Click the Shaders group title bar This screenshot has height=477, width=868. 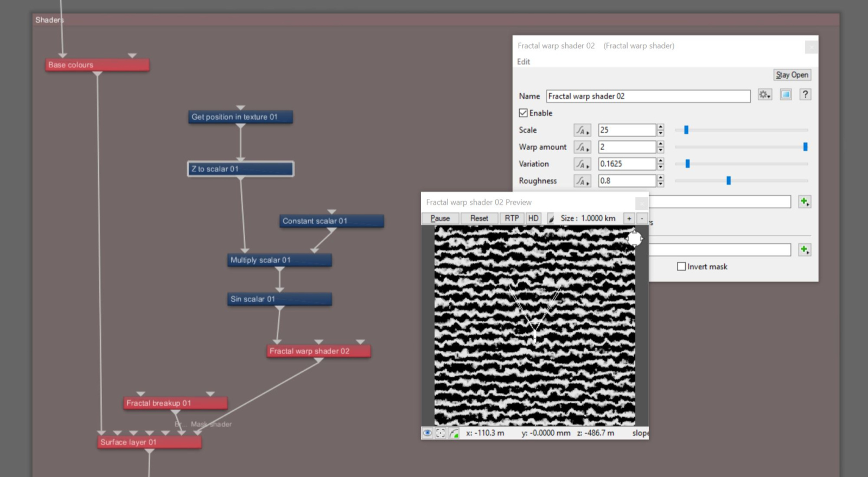pyautogui.click(x=436, y=20)
